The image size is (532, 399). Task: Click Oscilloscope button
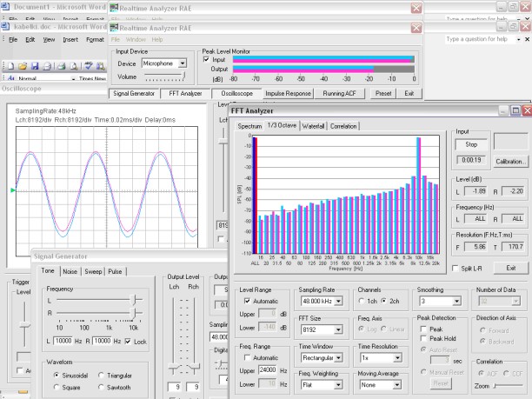tap(236, 94)
